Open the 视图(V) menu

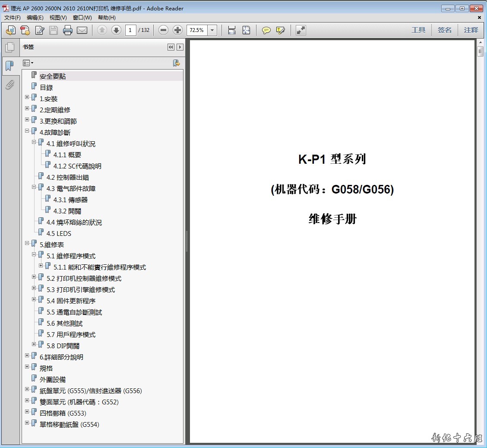(58, 18)
